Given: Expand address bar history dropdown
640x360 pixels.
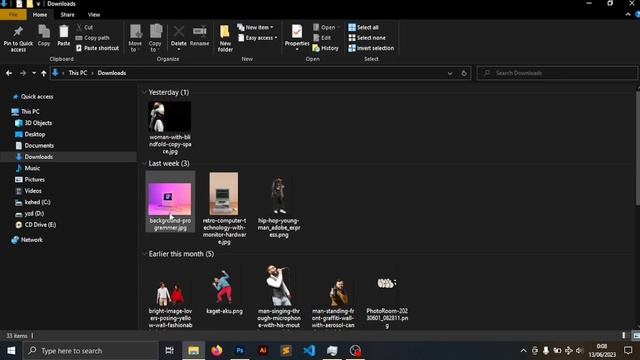Looking at the screenshot, I should coord(450,73).
